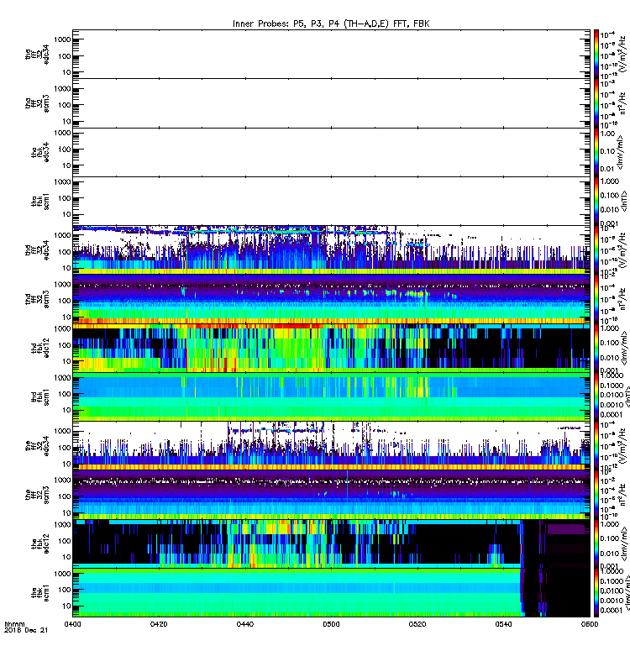This screenshot has height=672, width=630.
Task: Click the 0520 time axis label
Action: (417, 624)
